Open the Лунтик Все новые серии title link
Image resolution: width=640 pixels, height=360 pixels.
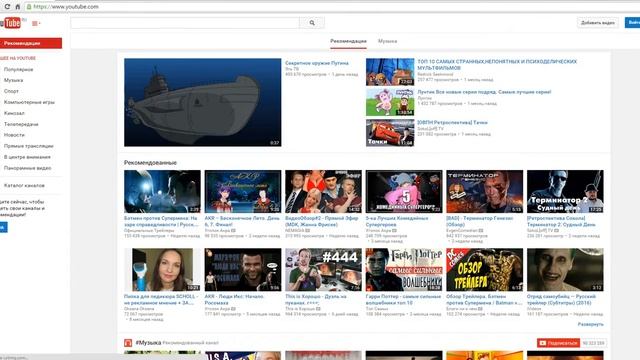pyautogui.click(x=484, y=92)
